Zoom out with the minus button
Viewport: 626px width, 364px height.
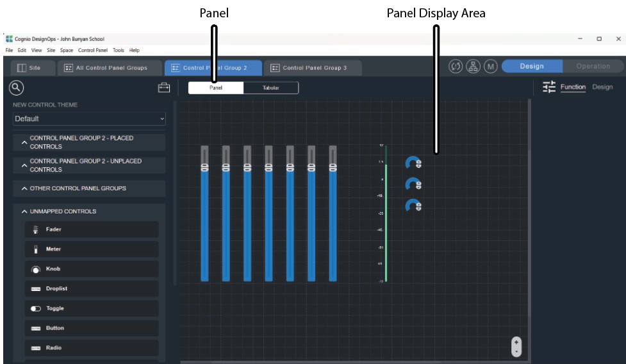pyautogui.click(x=516, y=352)
